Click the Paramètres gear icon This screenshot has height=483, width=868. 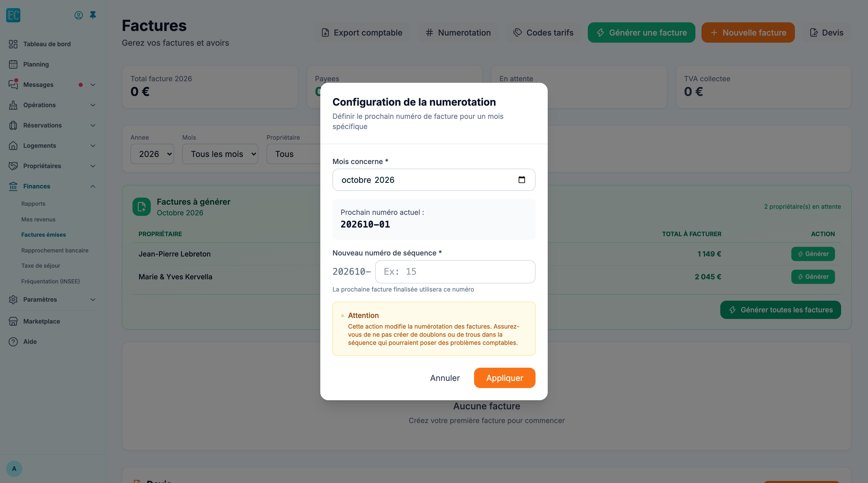tap(13, 300)
